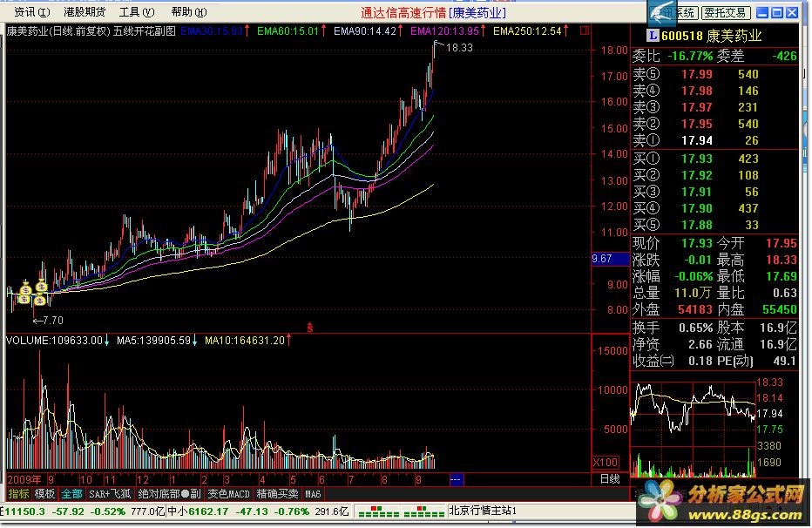
Task: Click the 委托交易 button
Action: [x=725, y=12]
